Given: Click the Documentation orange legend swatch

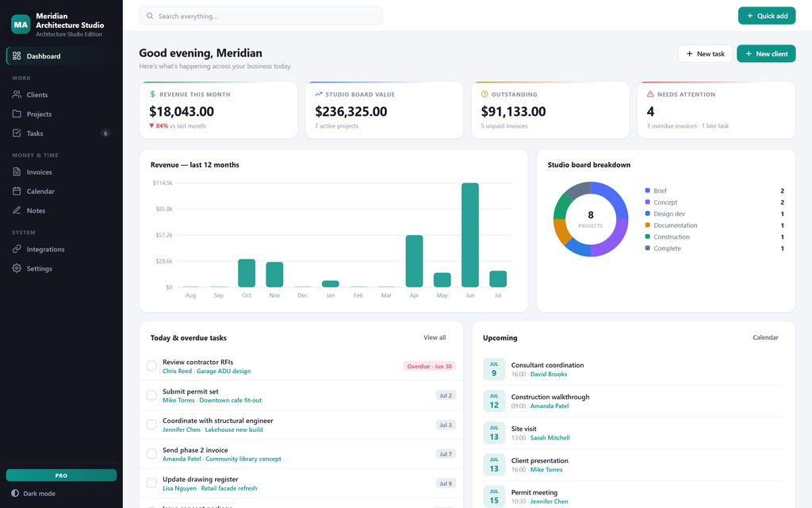Looking at the screenshot, I should tap(647, 225).
